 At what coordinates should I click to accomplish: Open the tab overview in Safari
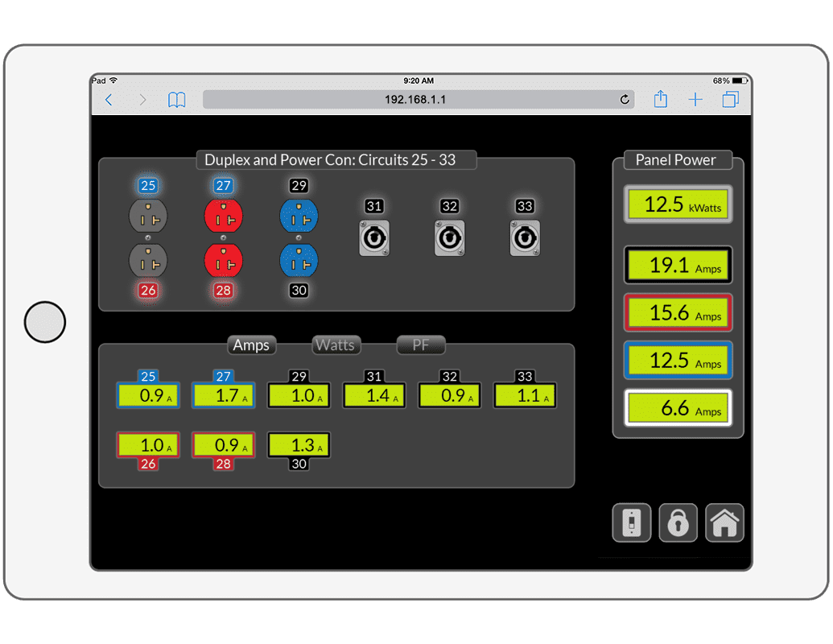tap(730, 99)
